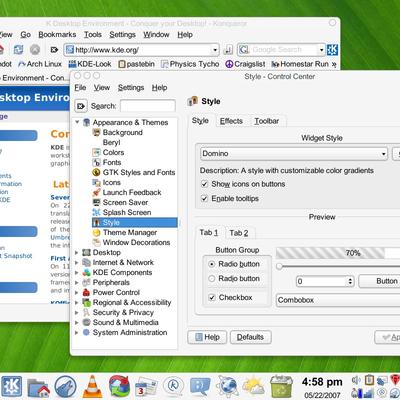Open the Google Search box dropdown arrow
The width and height of the screenshot is (400, 400).
pyautogui.click(x=321, y=50)
